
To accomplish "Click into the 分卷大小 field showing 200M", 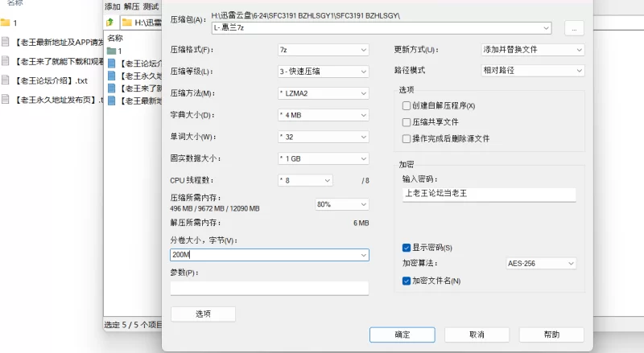I will (x=270, y=255).
